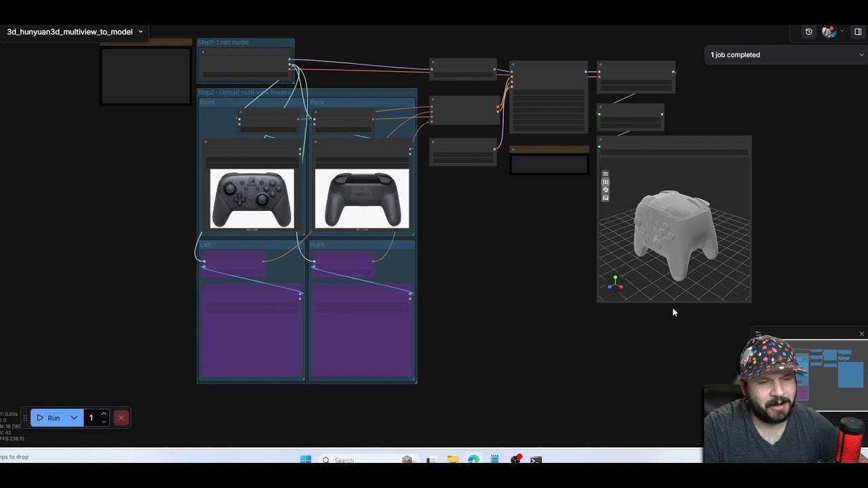Toggle the grid icon in the 3D viewer
868x488 pixels.
coord(606,182)
